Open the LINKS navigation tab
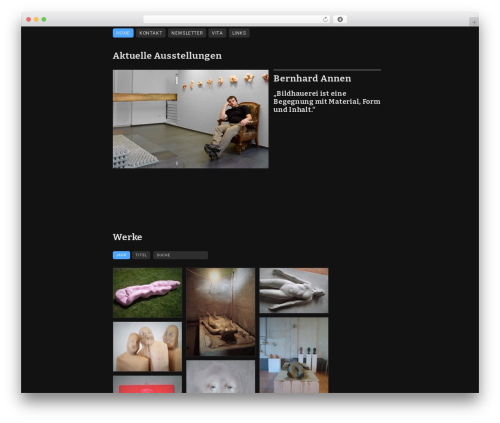The width and height of the screenshot is (500, 423). [x=239, y=33]
